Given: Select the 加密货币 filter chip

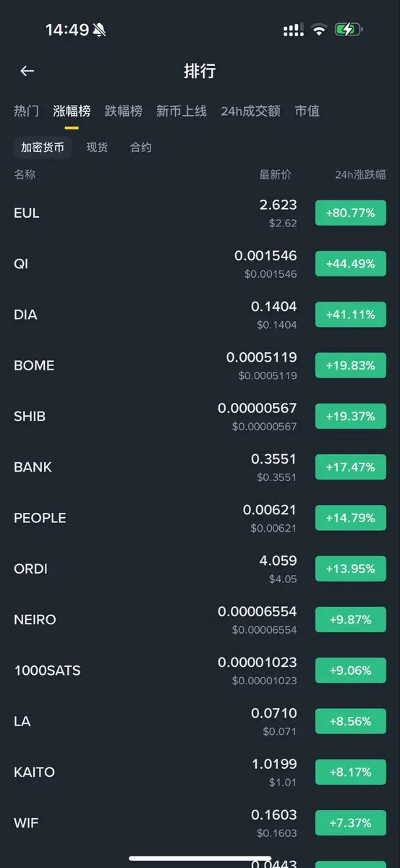Looking at the screenshot, I should [43, 148].
